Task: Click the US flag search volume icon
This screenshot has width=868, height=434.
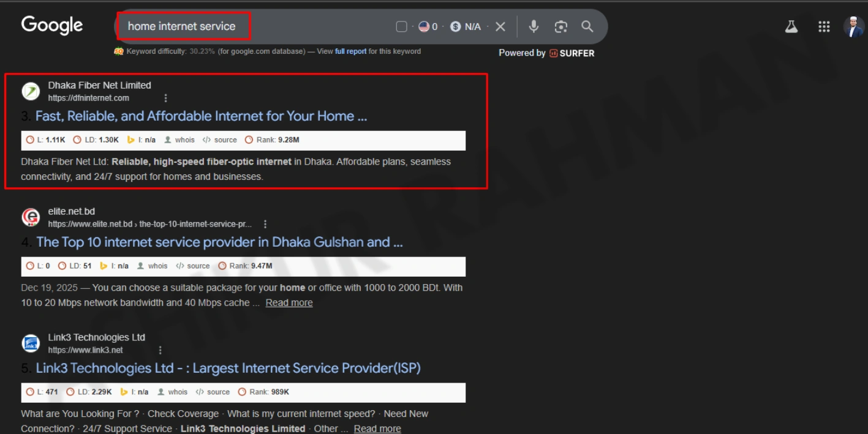Action: 424,26
